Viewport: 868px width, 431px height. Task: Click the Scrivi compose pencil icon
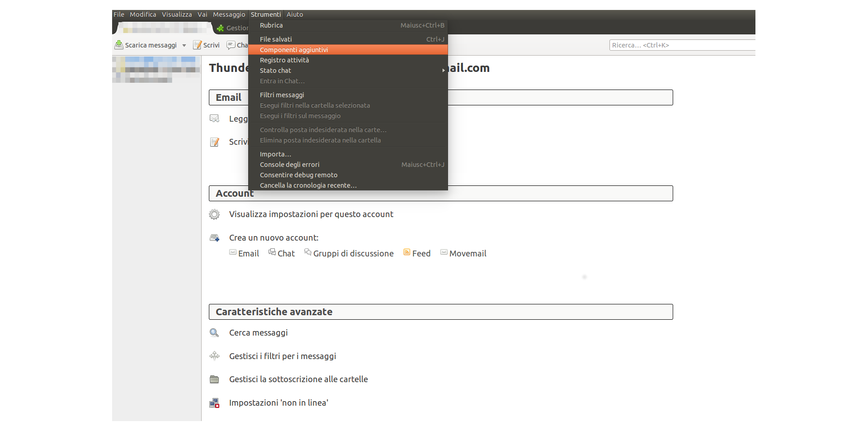tap(197, 45)
